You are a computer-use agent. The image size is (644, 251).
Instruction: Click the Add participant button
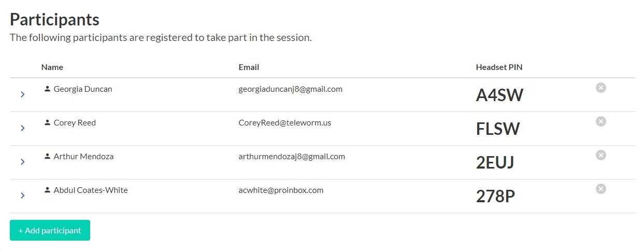50,230
